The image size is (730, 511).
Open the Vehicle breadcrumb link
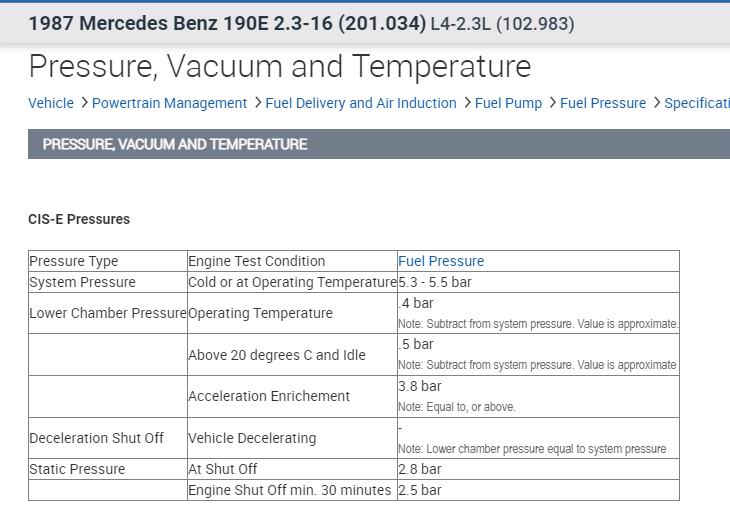[x=51, y=103]
